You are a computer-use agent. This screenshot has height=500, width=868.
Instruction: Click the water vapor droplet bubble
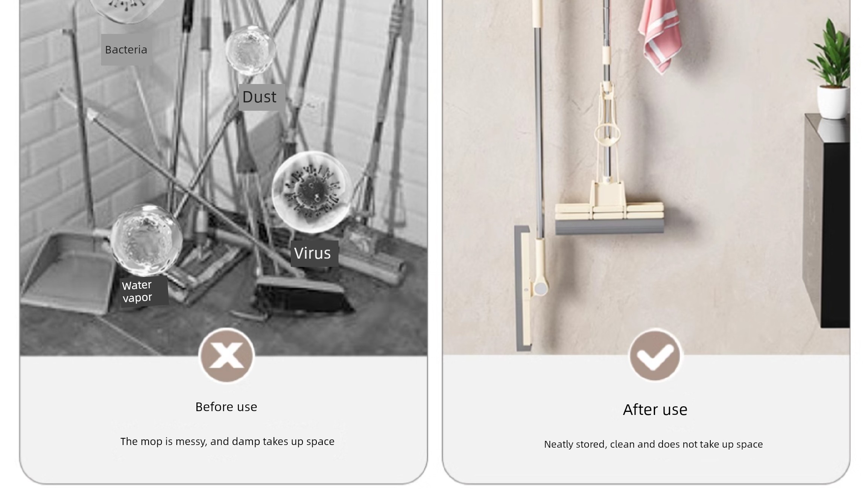point(147,239)
